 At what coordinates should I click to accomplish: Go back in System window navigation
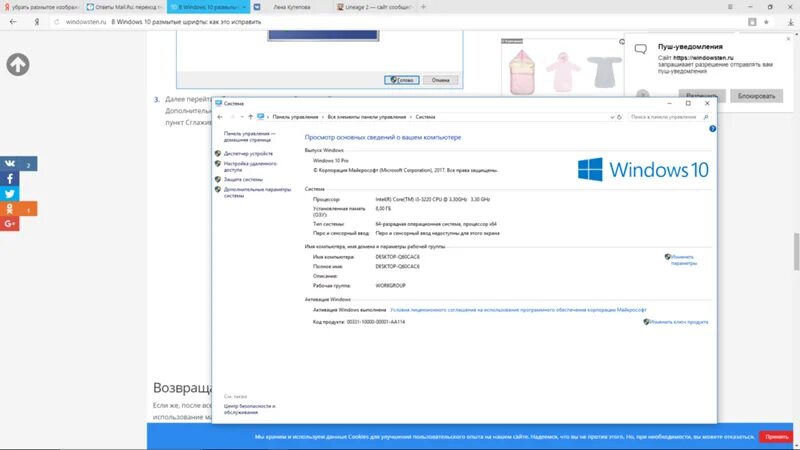click(x=220, y=117)
